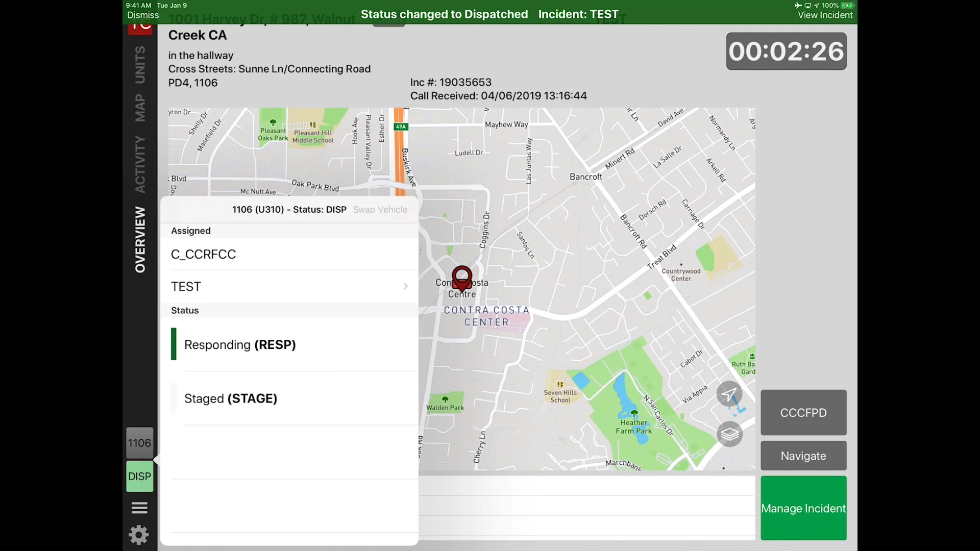Image resolution: width=980 pixels, height=551 pixels.
Task: Click the CCCFPD button
Action: tap(803, 412)
